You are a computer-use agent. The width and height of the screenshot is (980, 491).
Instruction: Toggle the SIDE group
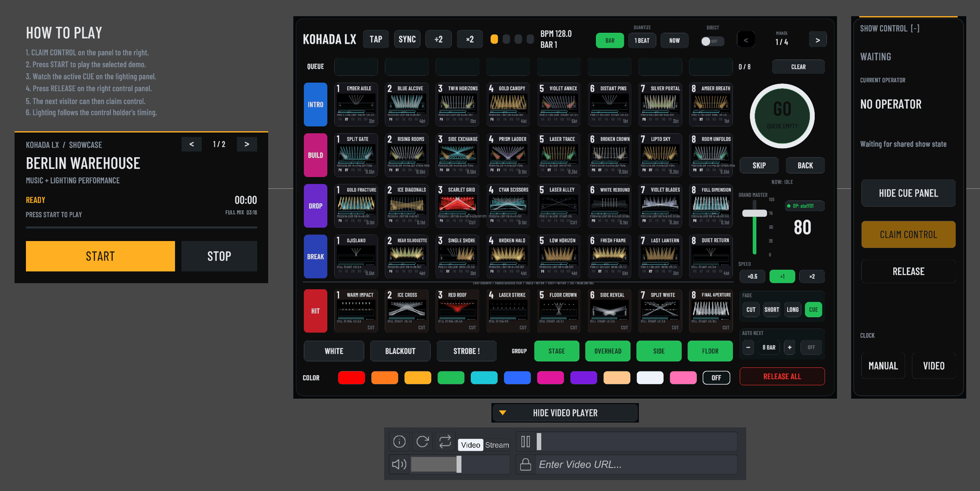click(659, 351)
